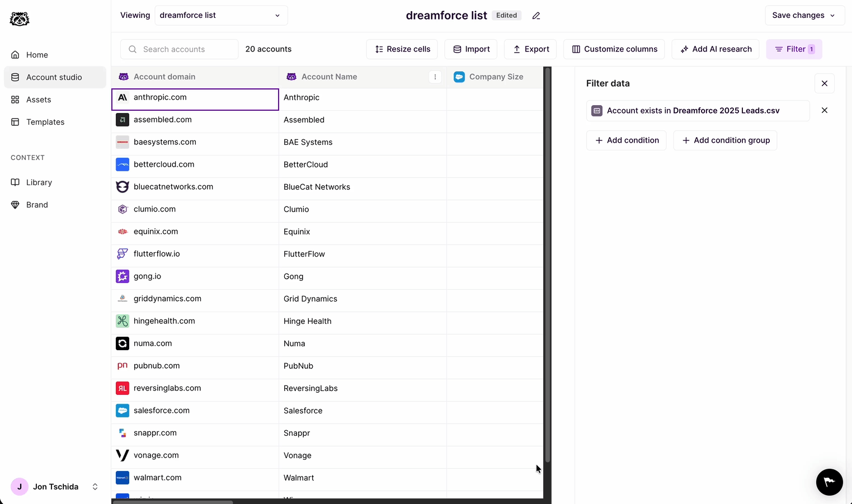Open the Viewing list dropdown
852x504 pixels.
pyautogui.click(x=221, y=16)
